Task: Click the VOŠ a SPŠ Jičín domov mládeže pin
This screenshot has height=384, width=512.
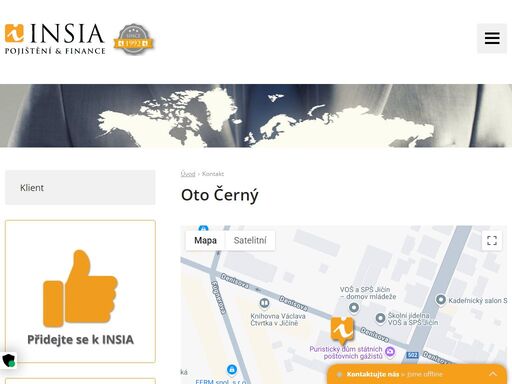Action: point(354,307)
